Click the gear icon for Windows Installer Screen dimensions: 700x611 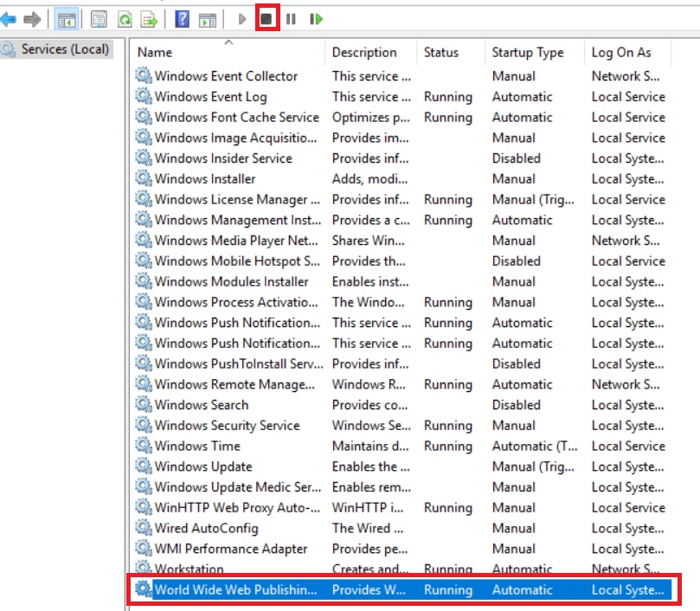click(144, 178)
